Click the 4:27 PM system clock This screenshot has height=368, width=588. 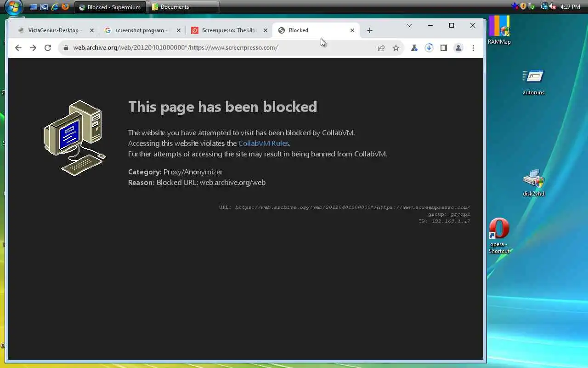(571, 7)
